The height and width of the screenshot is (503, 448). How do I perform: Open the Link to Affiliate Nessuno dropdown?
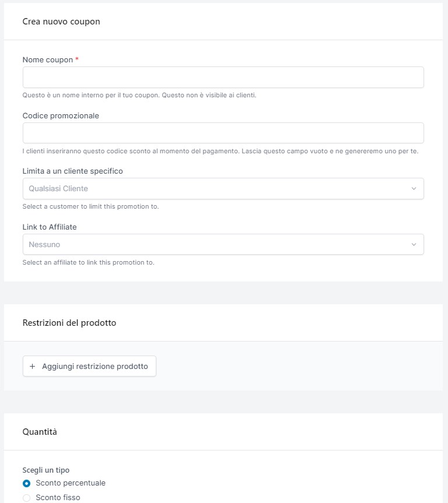tap(223, 244)
